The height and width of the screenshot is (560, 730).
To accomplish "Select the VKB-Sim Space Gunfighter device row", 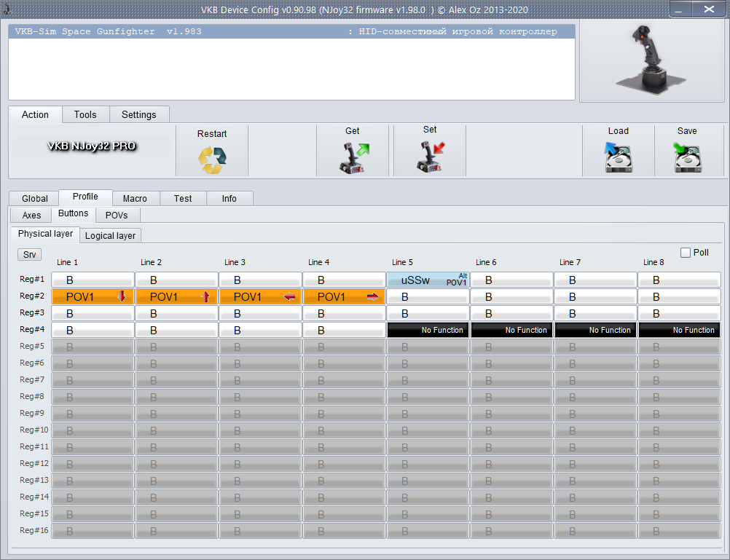I will [x=291, y=31].
